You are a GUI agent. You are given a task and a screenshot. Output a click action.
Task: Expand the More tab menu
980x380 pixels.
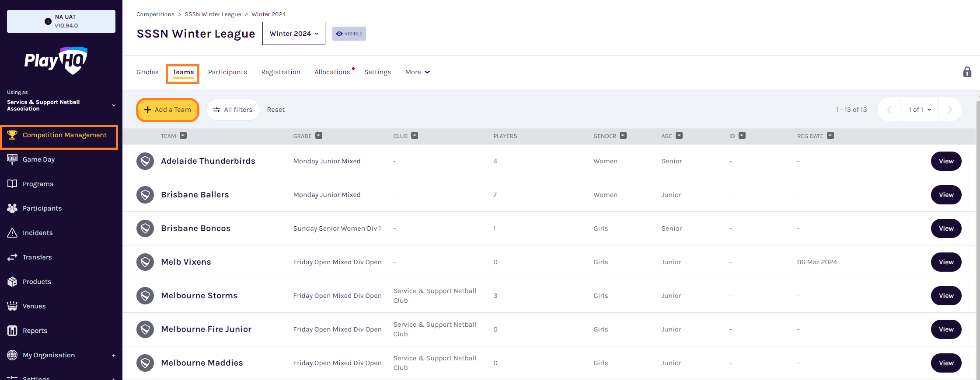point(417,72)
